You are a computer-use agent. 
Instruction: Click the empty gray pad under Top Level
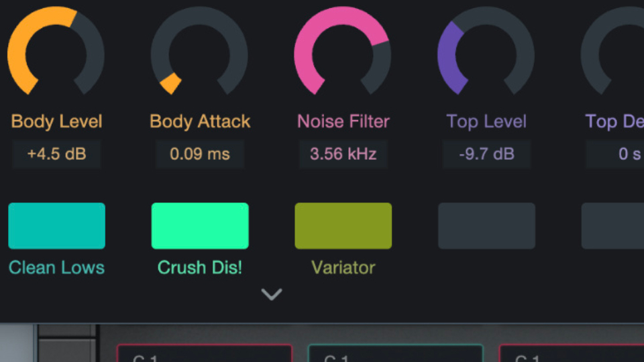(487, 226)
